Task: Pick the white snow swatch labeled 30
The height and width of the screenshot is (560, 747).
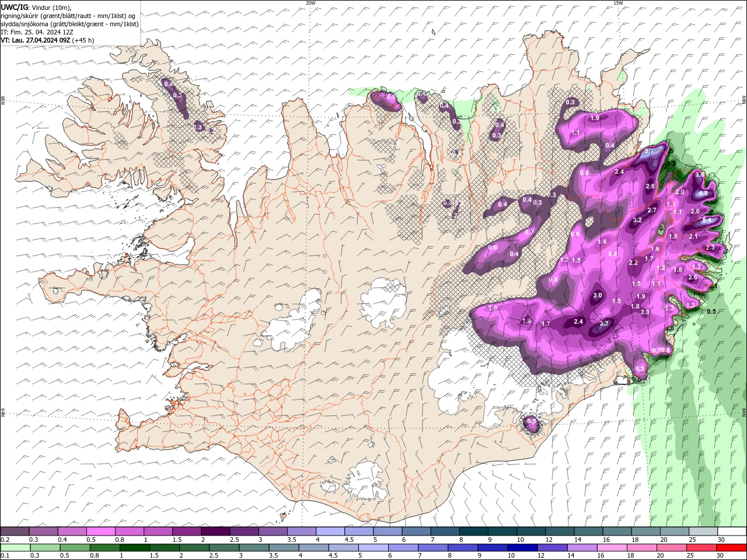Action: [731, 531]
